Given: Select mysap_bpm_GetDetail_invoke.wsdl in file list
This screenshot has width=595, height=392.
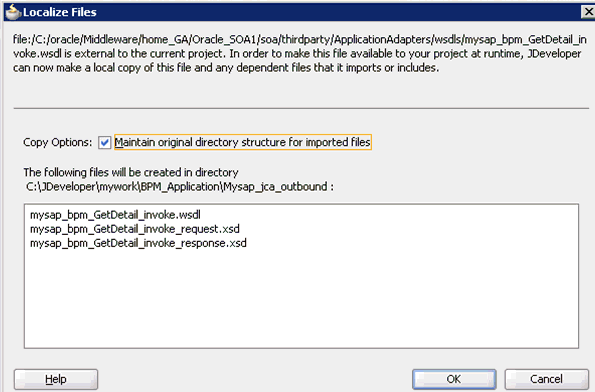Looking at the screenshot, I should point(115,215).
